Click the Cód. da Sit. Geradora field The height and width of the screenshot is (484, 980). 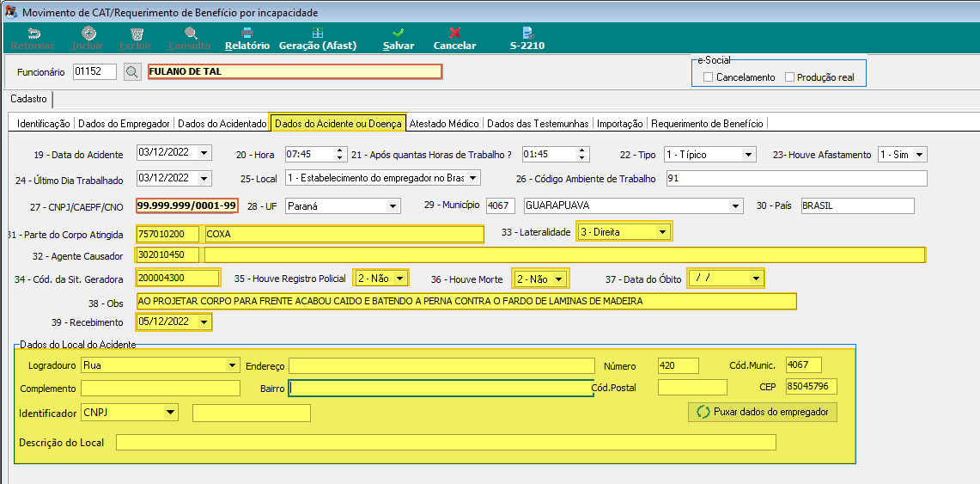178,278
